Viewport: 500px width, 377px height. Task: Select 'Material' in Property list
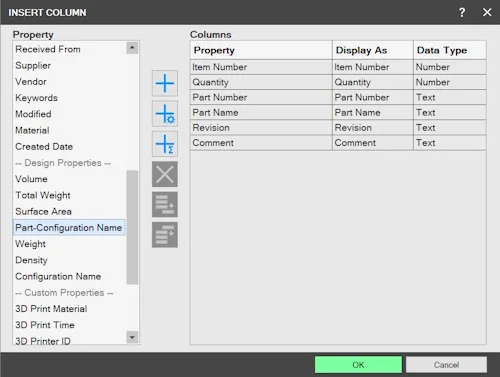click(x=69, y=130)
